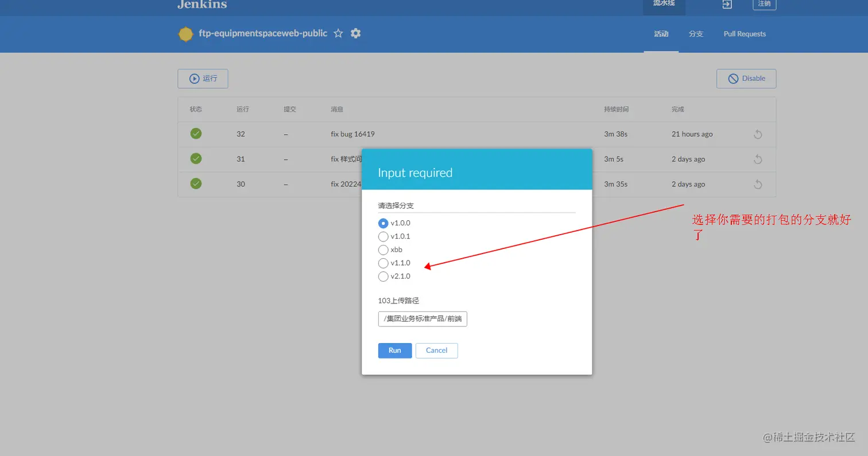The image size is (868, 456).
Task: Click success status icon of run 31
Action: point(196,158)
